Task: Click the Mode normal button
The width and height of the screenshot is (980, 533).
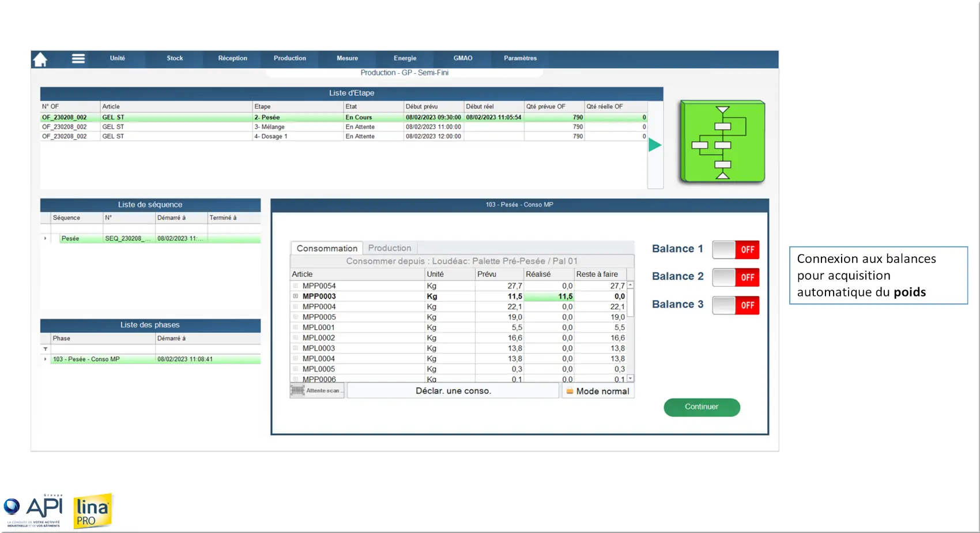Action: (598, 391)
